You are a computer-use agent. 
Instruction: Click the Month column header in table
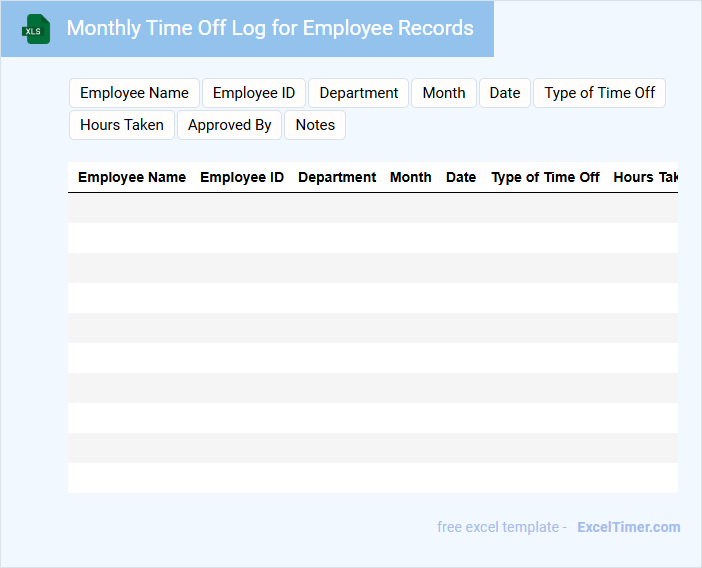411,177
